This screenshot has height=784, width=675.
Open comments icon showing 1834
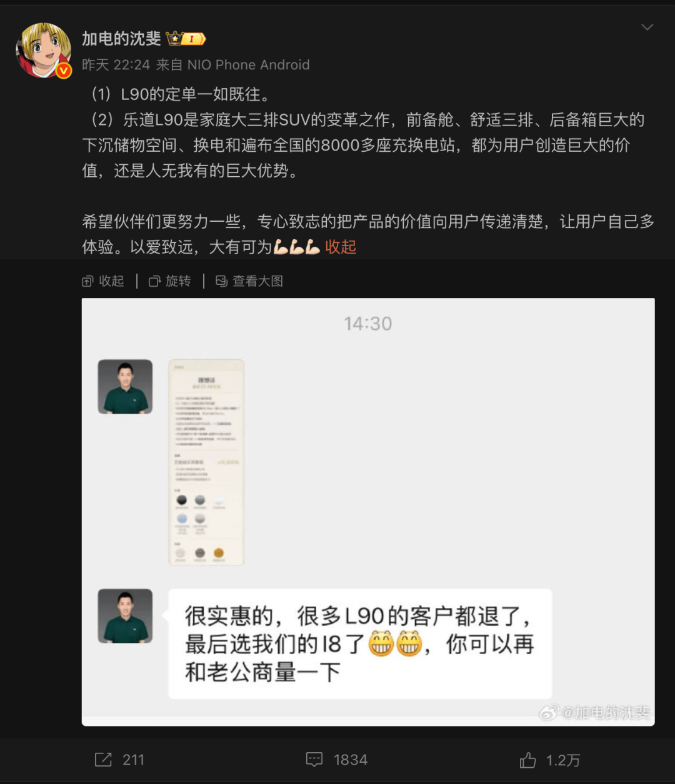[314, 760]
